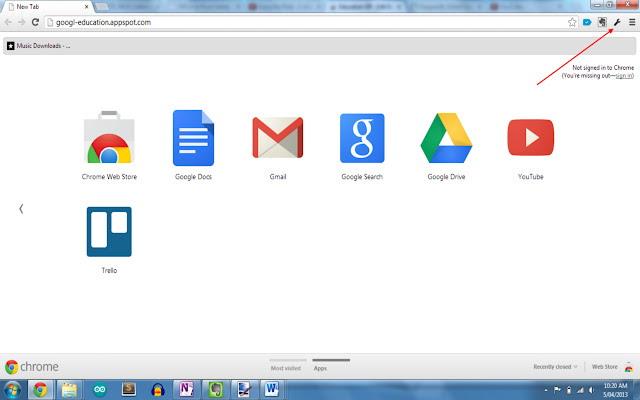Click the sign in link
Viewport: 640px width, 400px height.
point(624,76)
